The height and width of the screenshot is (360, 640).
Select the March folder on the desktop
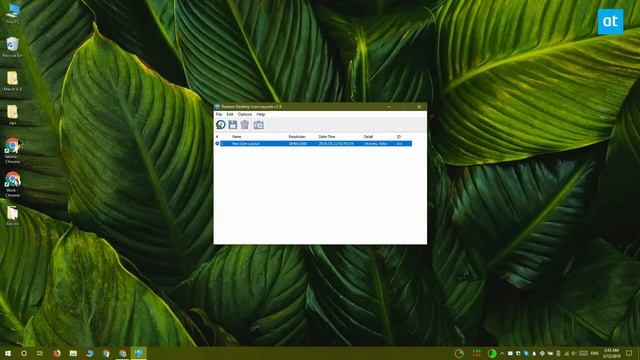click(13, 81)
